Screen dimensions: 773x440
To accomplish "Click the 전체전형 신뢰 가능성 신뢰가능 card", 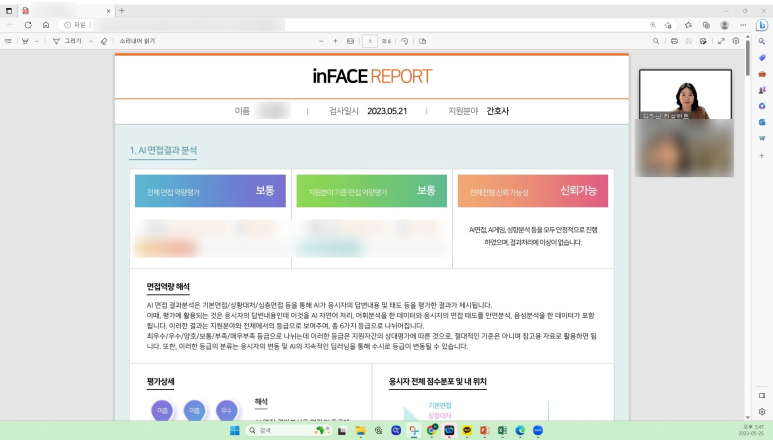I will pyautogui.click(x=533, y=191).
